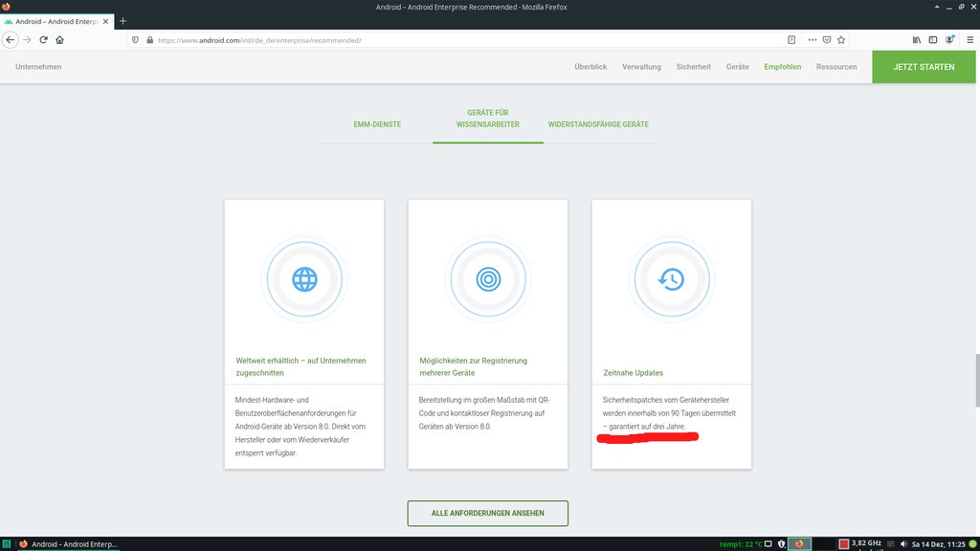Go back to the previous page

[10, 40]
